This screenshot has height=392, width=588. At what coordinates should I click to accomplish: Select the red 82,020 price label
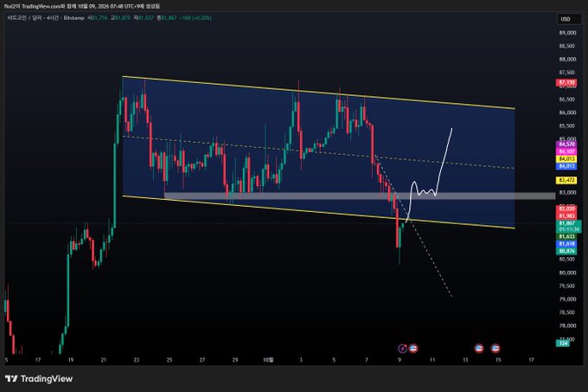pos(566,209)
